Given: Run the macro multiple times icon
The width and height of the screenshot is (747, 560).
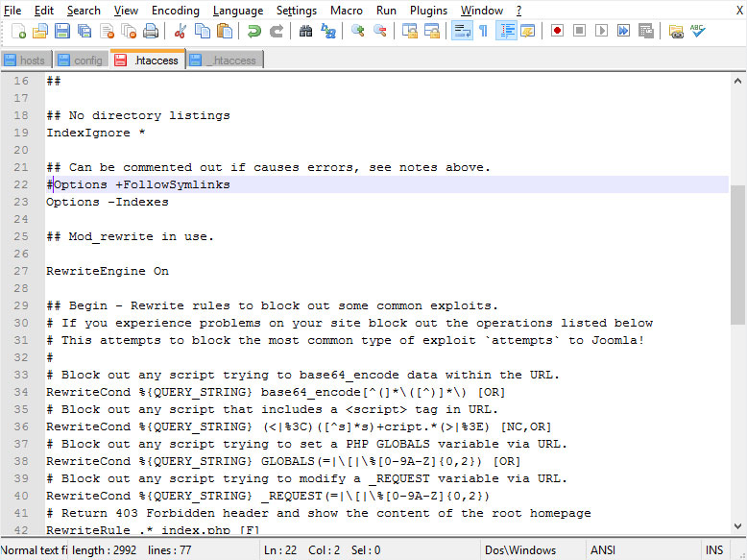Looking at the screenshot, I should (623, 31).
